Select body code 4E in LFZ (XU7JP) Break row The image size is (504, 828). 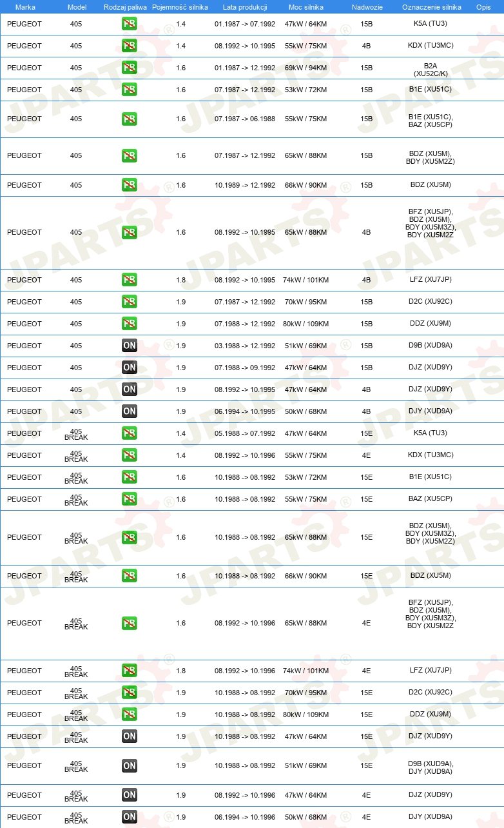(366, 671)
